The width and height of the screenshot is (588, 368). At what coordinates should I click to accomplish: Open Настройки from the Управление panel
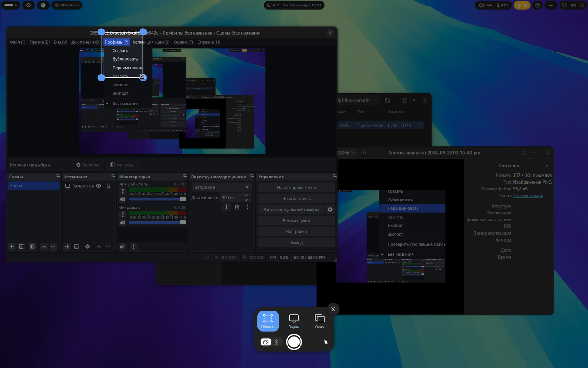click(x=296, y=231)
